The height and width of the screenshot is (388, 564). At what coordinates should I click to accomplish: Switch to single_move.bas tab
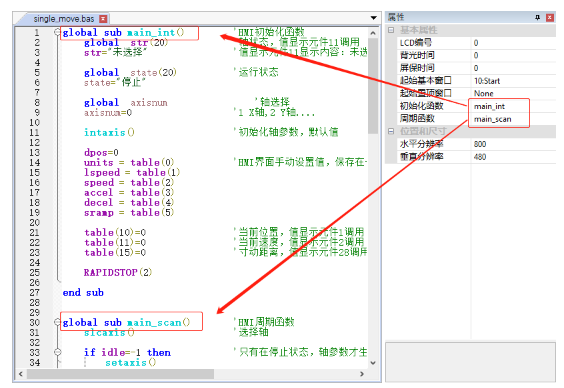coord(64,19)
